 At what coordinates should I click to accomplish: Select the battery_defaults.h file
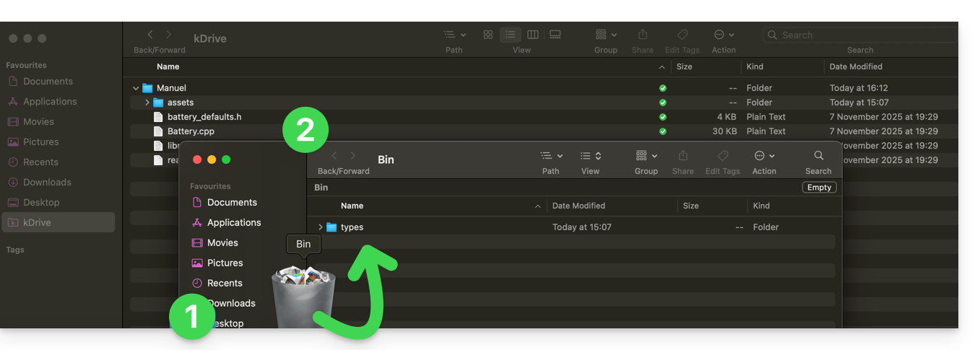(x=204, y=117)
